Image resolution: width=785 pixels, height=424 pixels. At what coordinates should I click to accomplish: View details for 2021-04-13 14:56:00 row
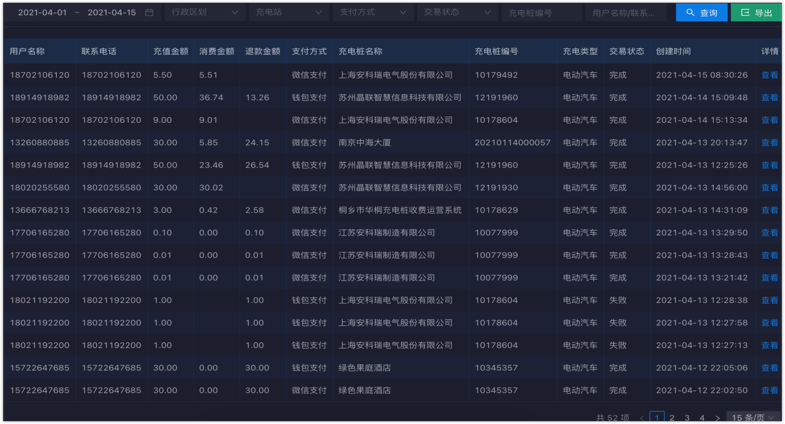click(769, 188)
